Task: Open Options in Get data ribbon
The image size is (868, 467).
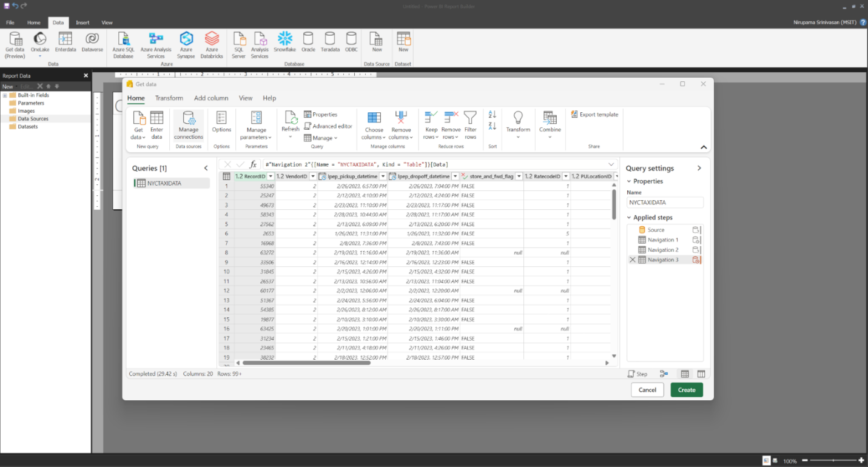Action: [x=221, y=123]
